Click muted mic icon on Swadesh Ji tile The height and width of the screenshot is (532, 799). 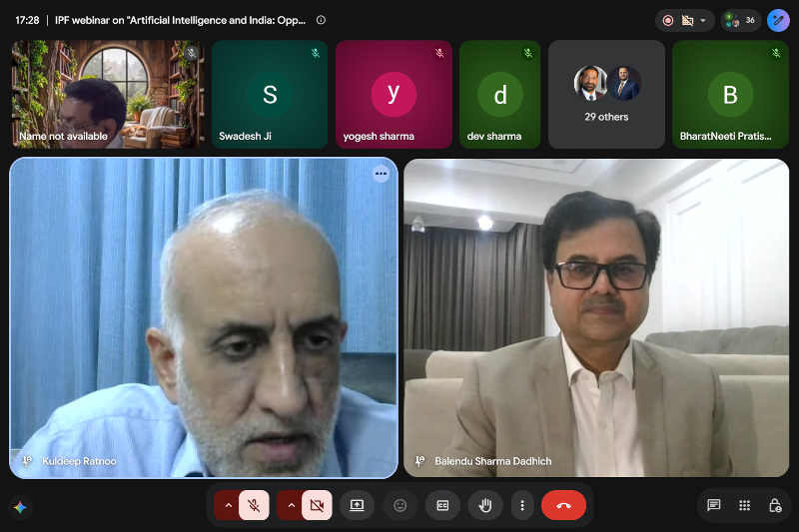pyautogui.click(x=316, y=53)
